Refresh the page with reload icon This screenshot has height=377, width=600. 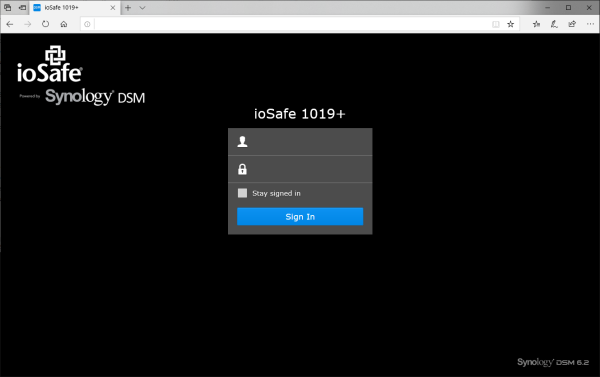point(46,24)
